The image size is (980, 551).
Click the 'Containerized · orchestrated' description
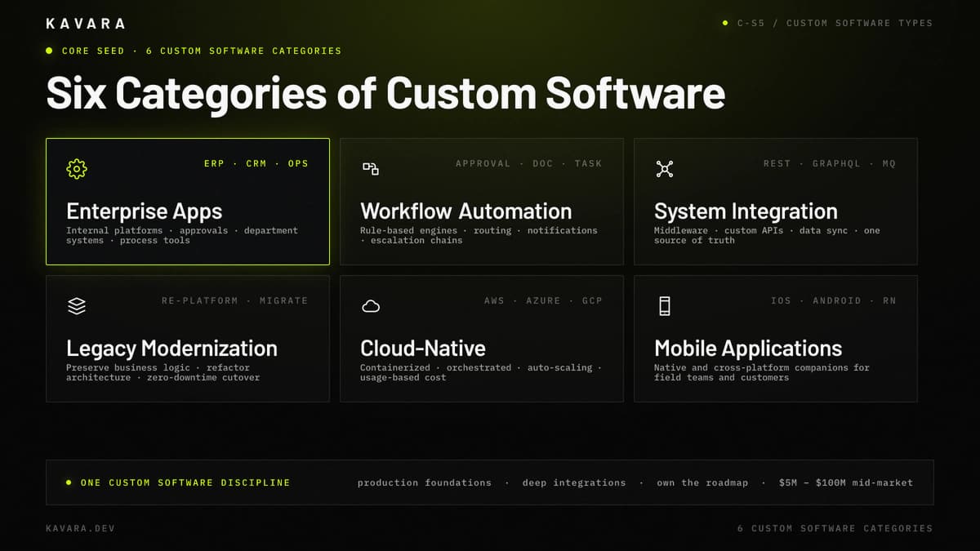coord(481,372)
